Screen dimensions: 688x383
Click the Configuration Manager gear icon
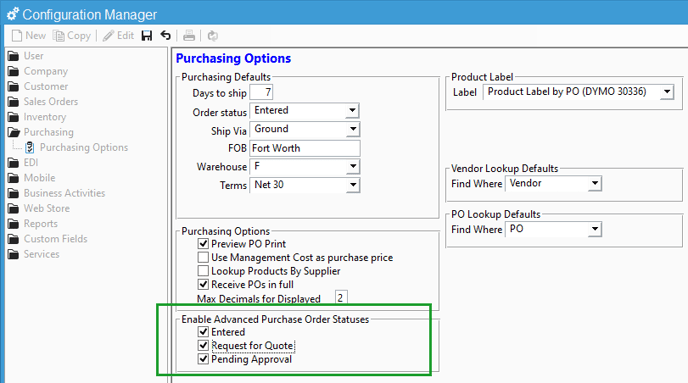[x=13, y=14]
